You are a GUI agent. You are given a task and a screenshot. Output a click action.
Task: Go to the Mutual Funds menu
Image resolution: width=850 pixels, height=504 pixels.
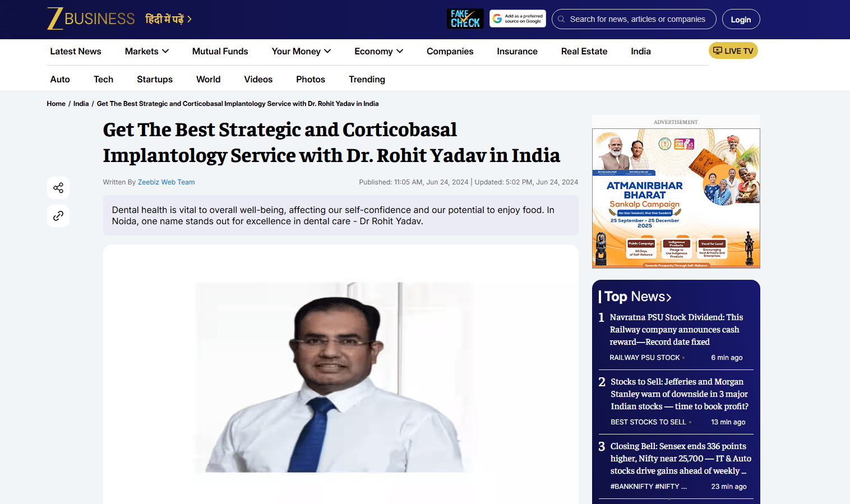220,52
